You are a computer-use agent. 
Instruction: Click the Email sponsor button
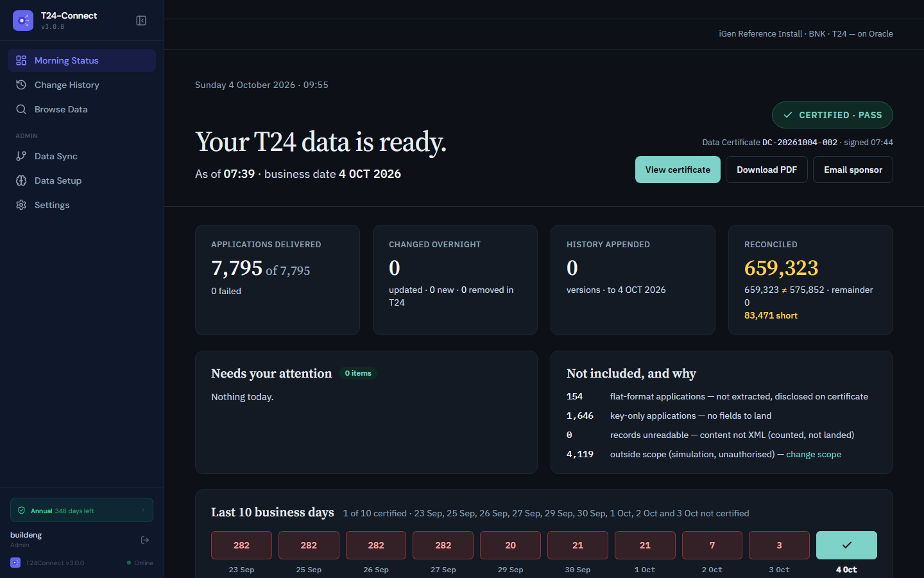point(853,170)
